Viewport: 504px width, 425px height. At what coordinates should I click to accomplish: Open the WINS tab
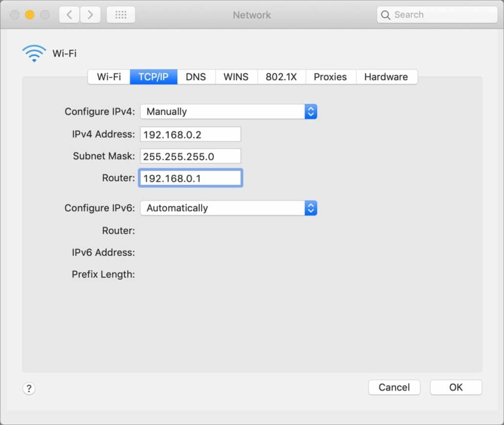[236, 77]
